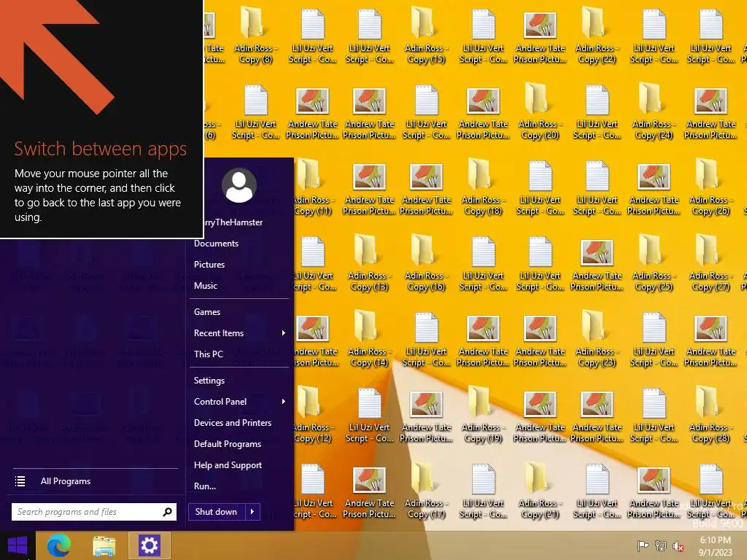Open Games from the Start menu
This screenshot has width=747, height=560.
coord(206,312)
